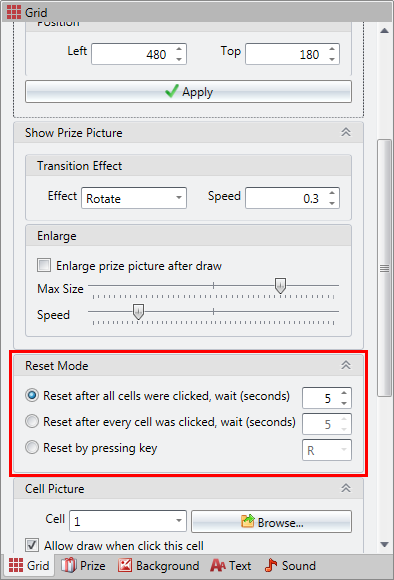
Task: Uncheck Allow draw when click this cell
Action: pyautogui.click(x=32, y=545)
